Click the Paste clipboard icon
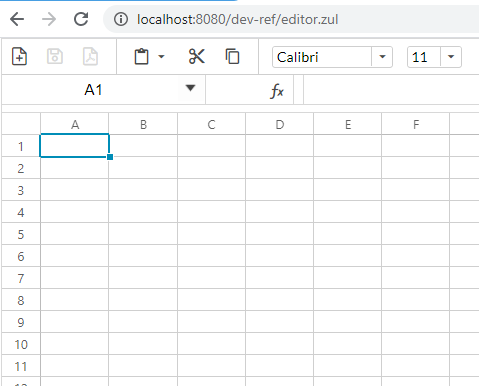This screenshot has width=479, height=386. 141,56
